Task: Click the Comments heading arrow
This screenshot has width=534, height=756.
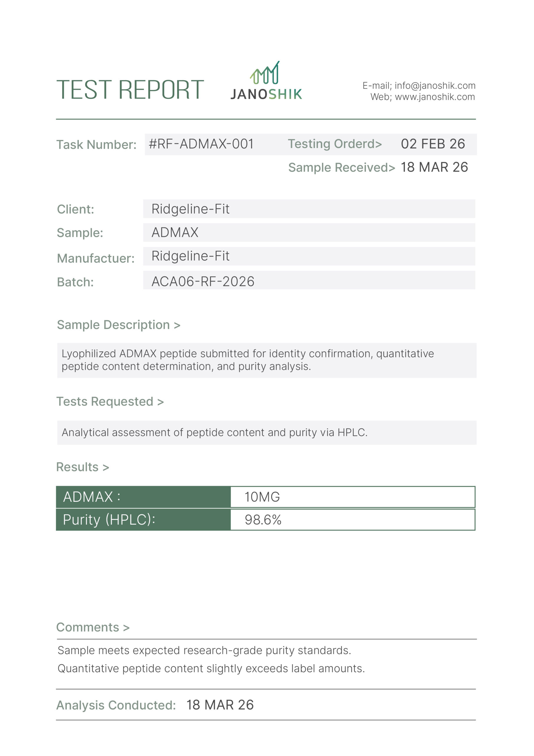Action: click(x=126, y=628)
